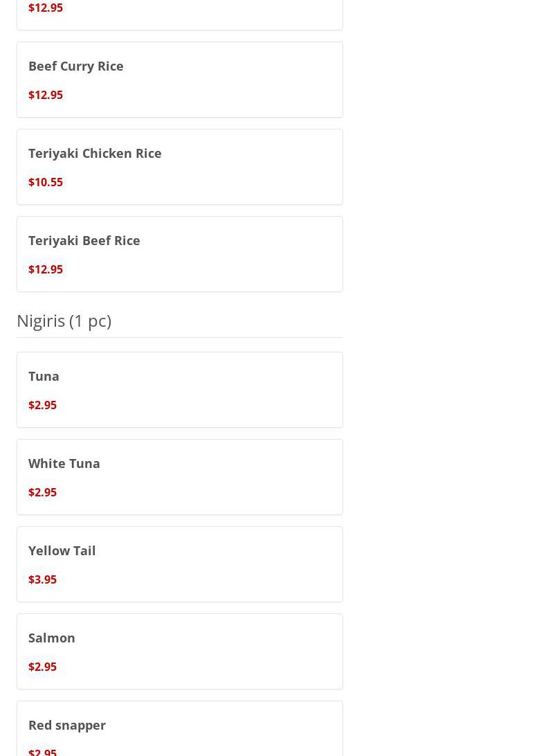Click the $2.95 price under Salmon
The height and width of the screenshot is (756, 543).
click(43, 667)
